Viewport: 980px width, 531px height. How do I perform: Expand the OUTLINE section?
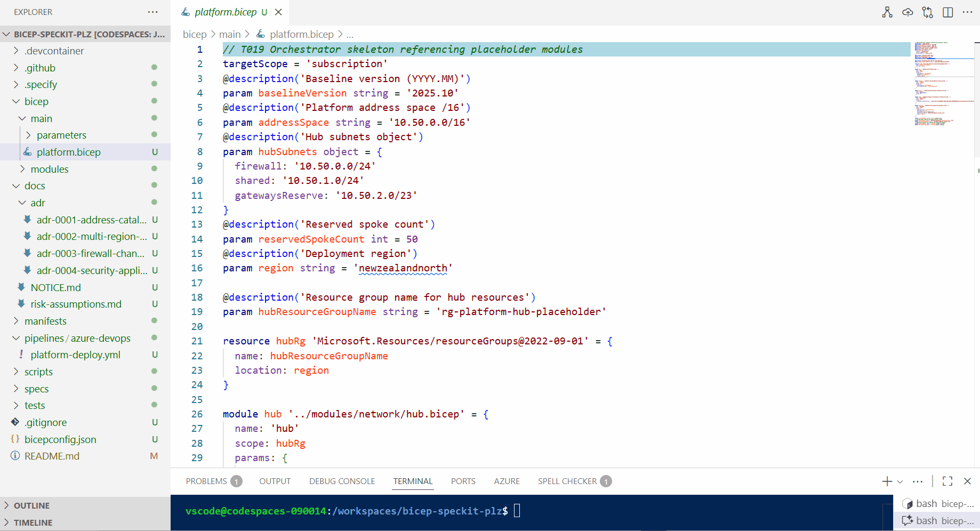tap(32, 505)
